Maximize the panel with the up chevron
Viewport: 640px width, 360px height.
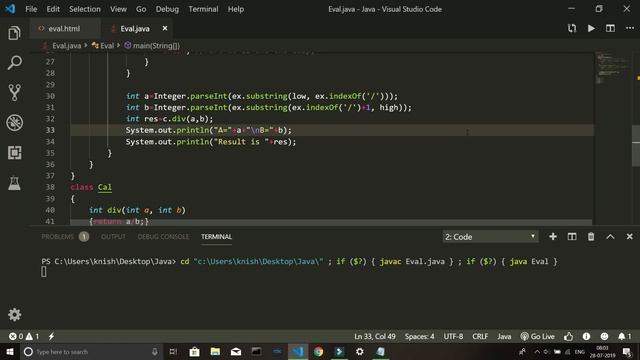coord(610,237)
